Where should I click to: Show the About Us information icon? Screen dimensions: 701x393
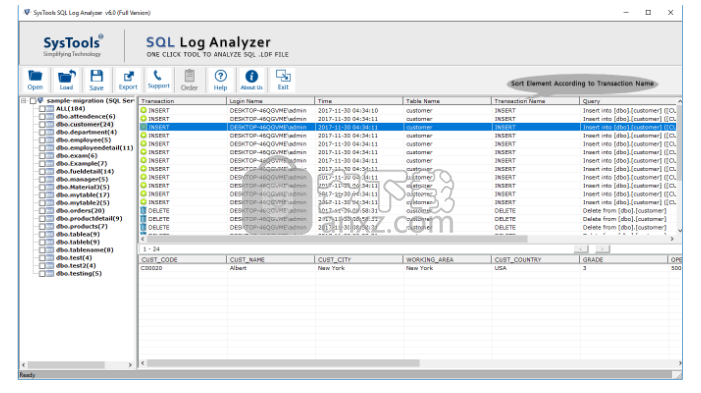click(252, 80)
